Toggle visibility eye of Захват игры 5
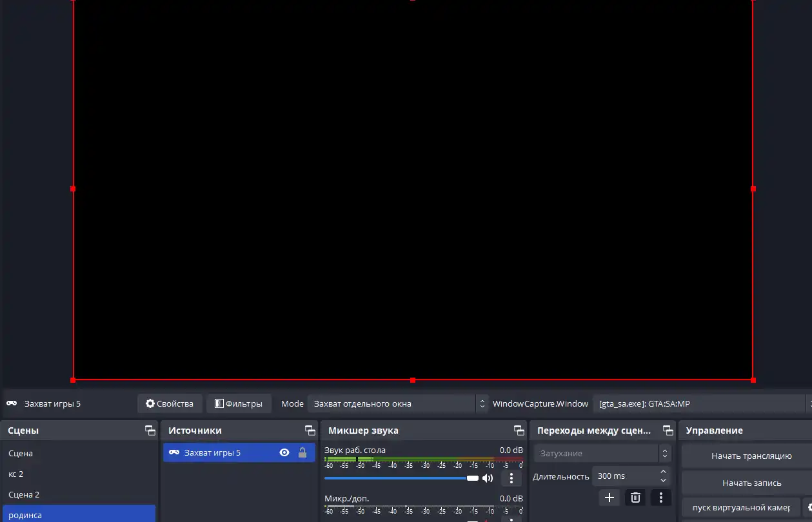The height and width of the screenshot is (522, 812). pyautogui.click(x=284, y=453)
